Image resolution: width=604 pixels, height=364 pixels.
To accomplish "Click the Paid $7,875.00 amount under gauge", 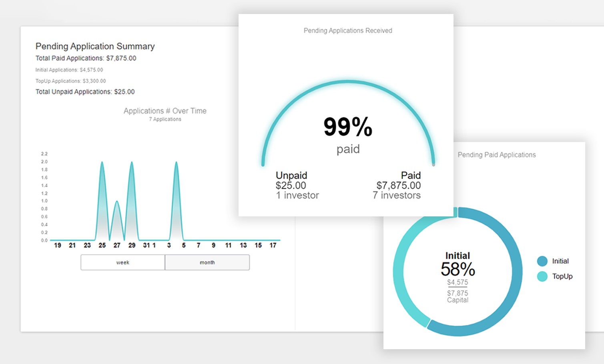I will 398,186.
